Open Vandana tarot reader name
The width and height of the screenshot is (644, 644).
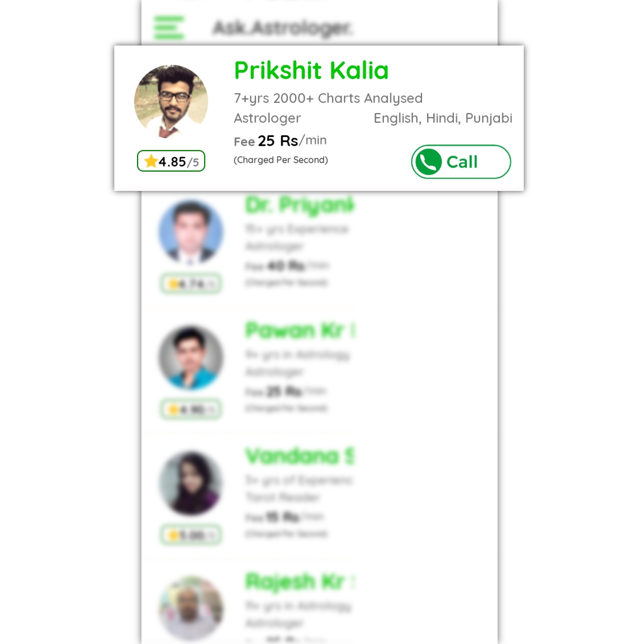[300, 456]
